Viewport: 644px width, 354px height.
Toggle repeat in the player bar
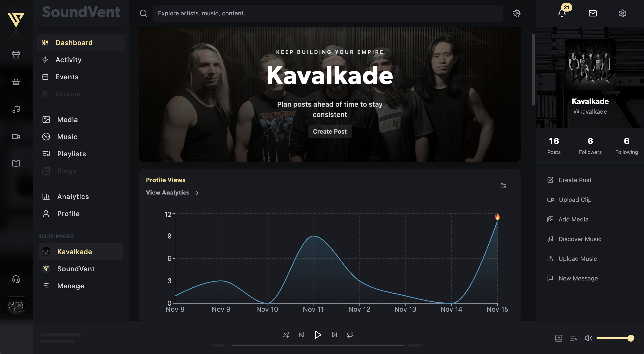350,335
